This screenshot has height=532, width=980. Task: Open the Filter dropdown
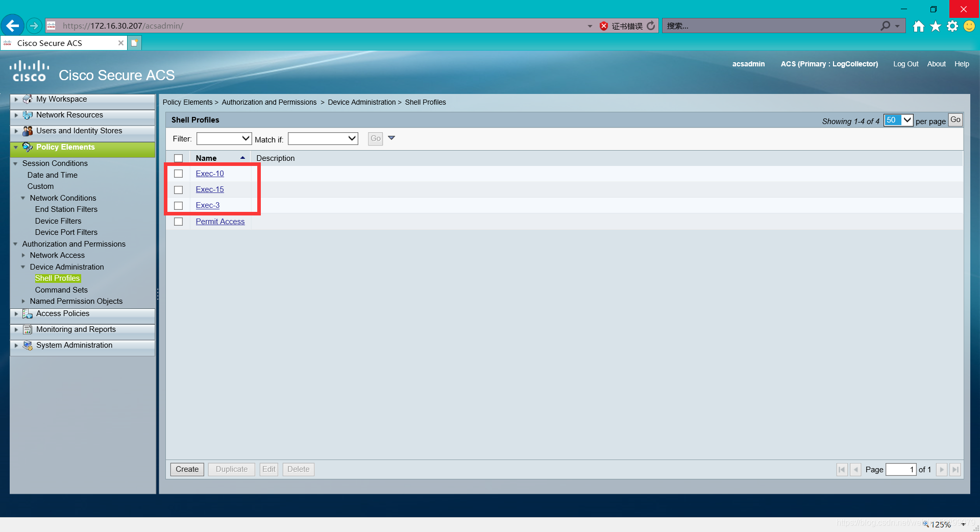pos(224,138)
